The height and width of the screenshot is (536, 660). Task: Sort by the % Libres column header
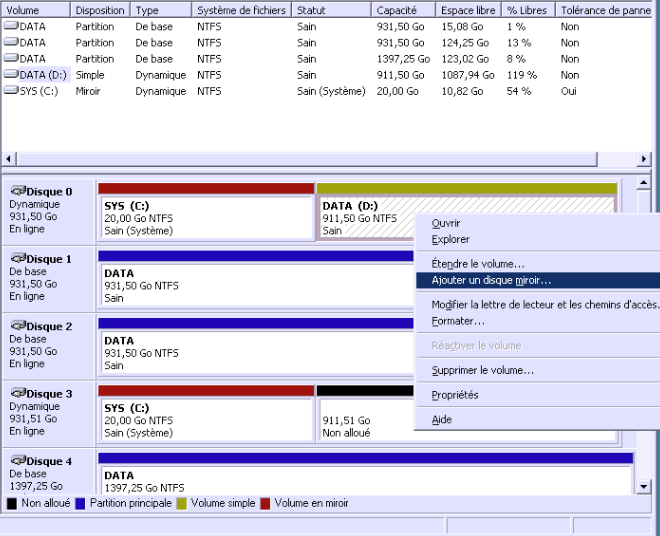pos(528,10)
